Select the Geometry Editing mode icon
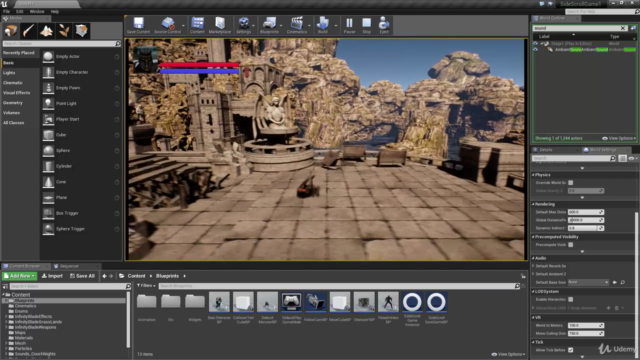 81,31
